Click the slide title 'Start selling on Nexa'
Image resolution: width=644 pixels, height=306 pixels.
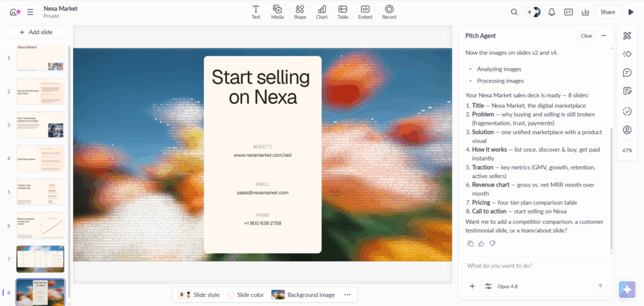pos(262,87)
